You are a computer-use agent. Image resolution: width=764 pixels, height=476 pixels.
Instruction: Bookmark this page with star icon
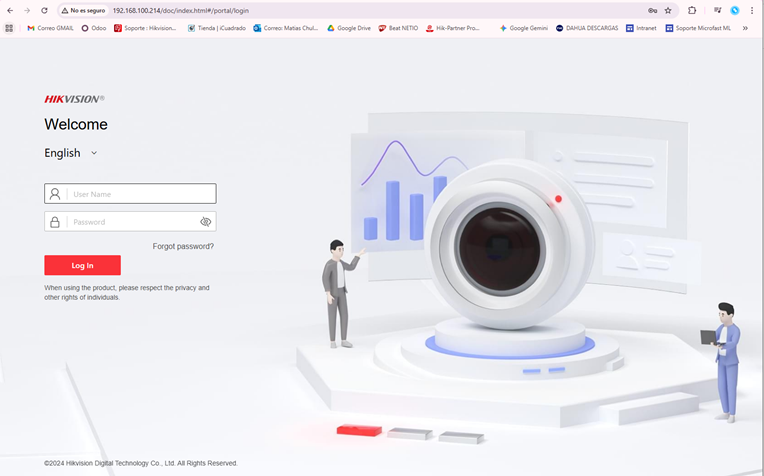pos(668,10)
